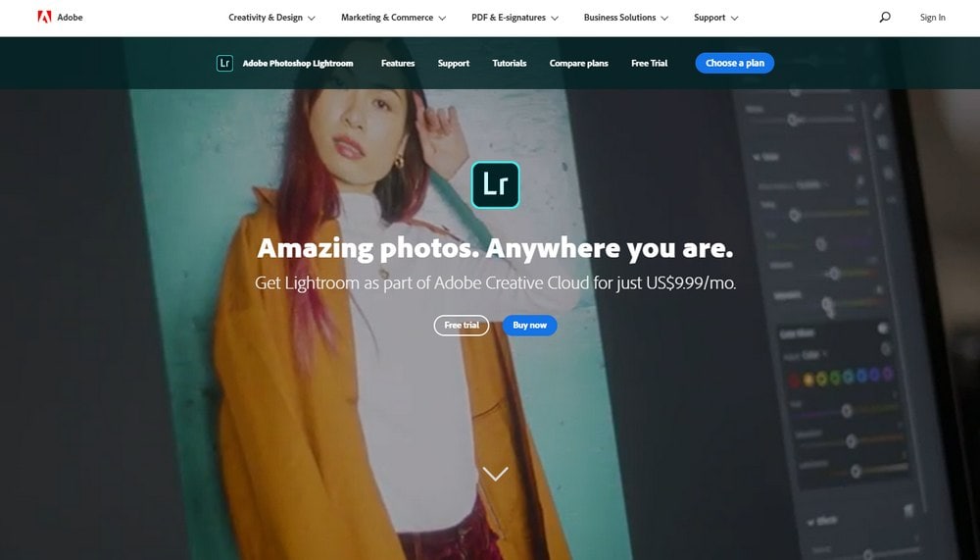Click the small Lr icon in the sub-navigation
Viewport: 980px width, 560px height.
coord(224,63)
